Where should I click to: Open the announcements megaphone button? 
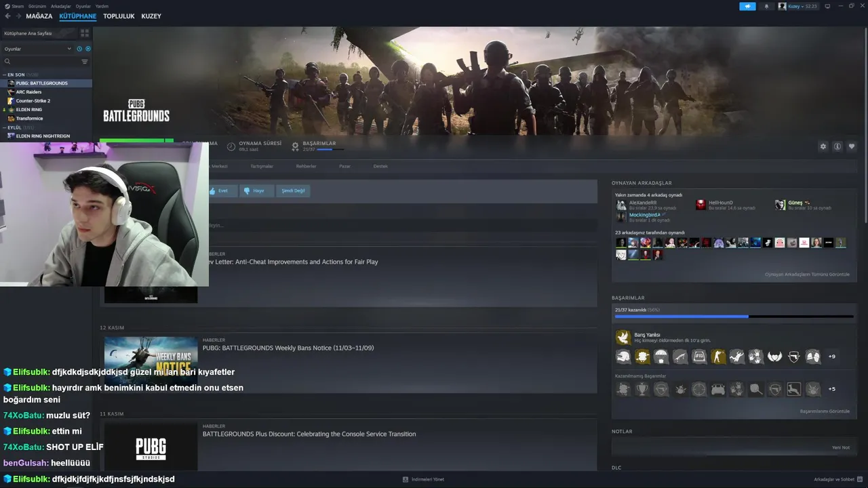tap(747, 6)
